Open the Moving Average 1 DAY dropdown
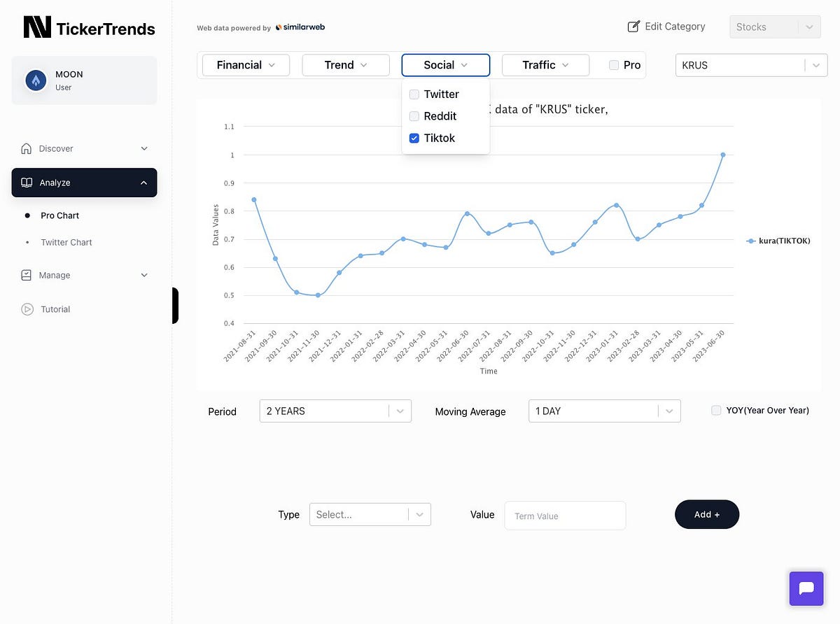 [x=603, y=411]
